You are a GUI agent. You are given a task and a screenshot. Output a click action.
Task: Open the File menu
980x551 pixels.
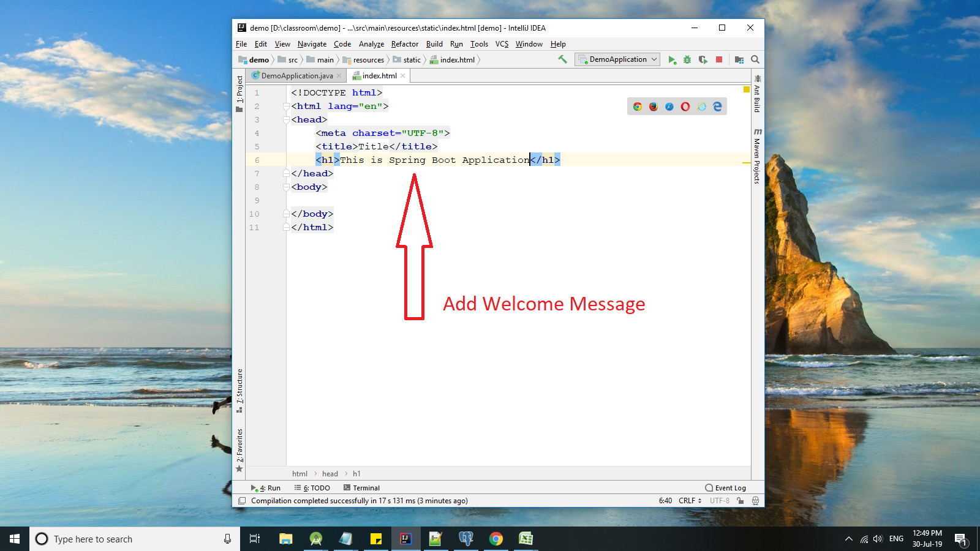(x=241, y=44)
